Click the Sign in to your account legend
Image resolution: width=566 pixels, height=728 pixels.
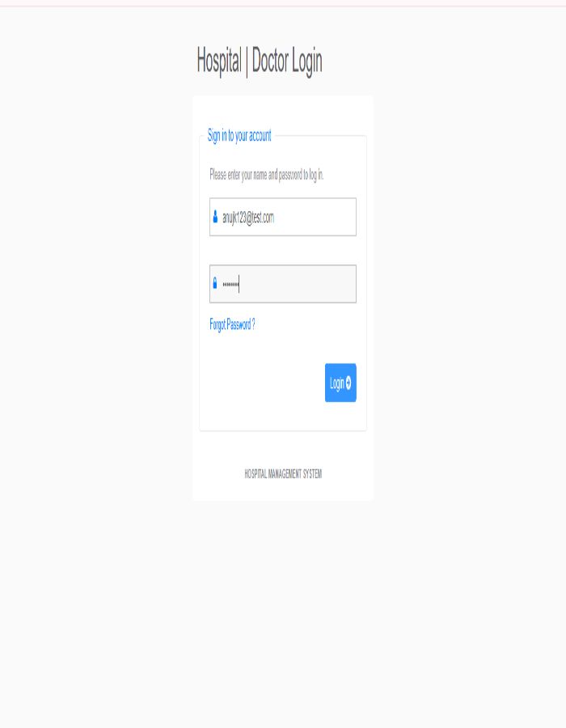tap(239, 136)
